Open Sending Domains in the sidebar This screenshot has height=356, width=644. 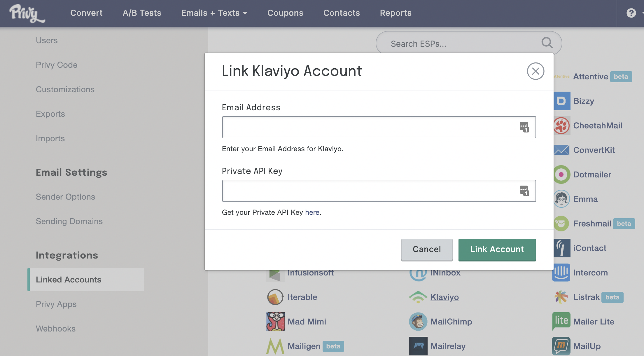[x=69, y=221]
